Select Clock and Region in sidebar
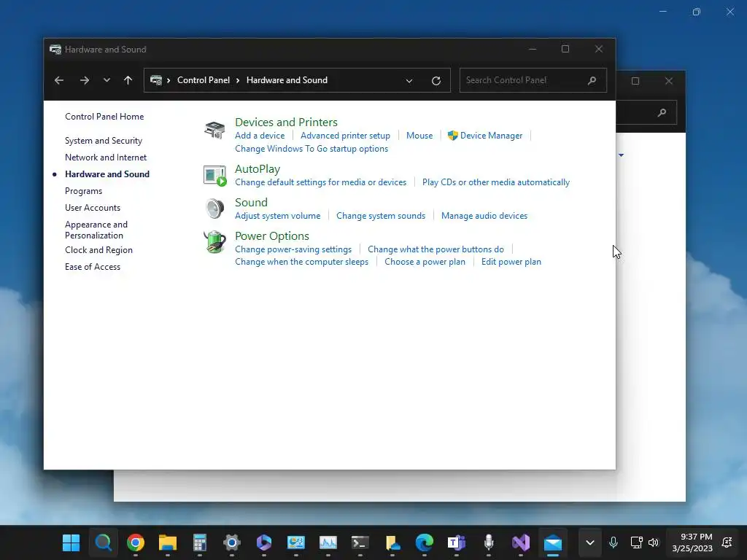747x560 pixels. pyautogui.click(x=98, y=250)
